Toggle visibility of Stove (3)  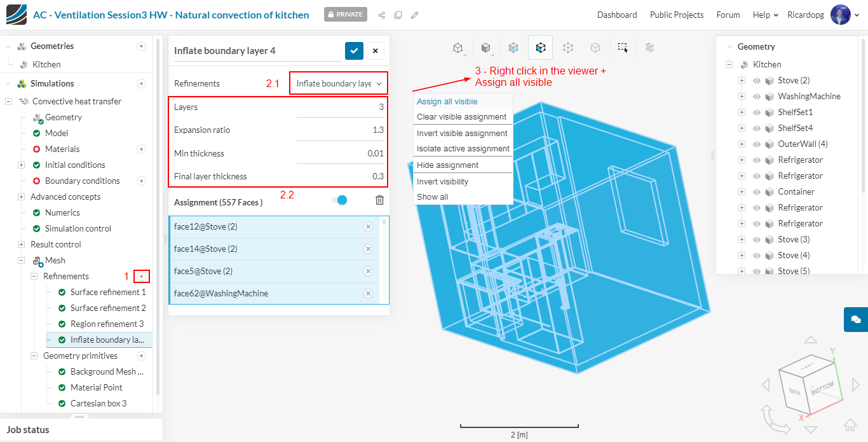pos(757,240)
